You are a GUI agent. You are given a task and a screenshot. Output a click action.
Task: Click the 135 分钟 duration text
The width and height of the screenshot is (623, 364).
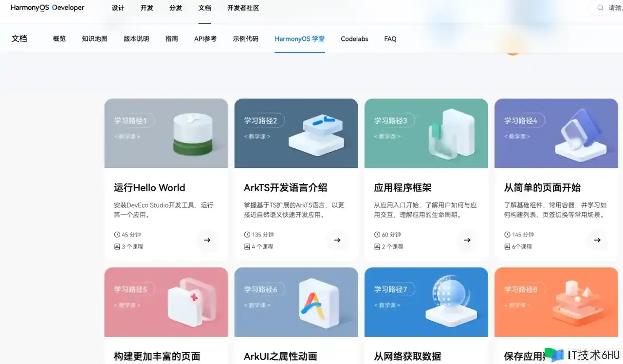tap(263, 235)
